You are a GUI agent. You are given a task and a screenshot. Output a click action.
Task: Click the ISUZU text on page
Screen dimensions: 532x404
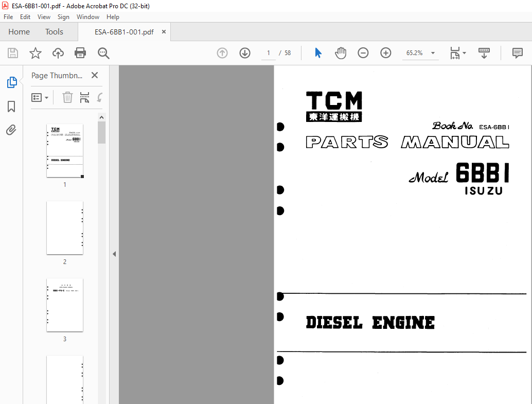484,191
